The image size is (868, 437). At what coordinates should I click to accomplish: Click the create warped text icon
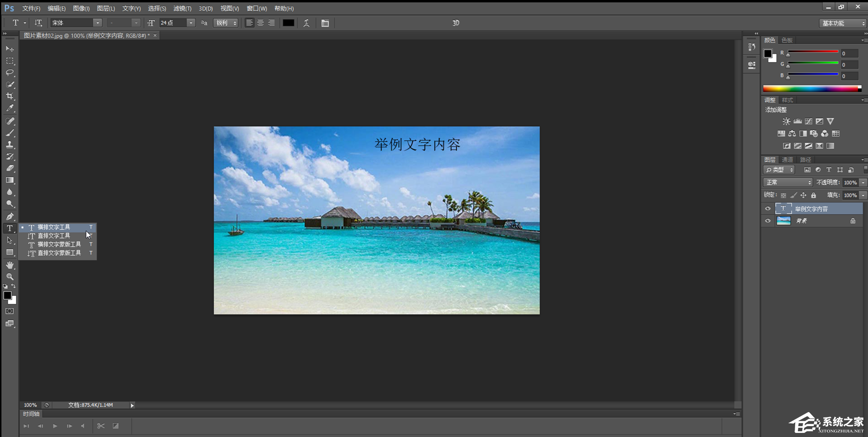click(306, 23)
